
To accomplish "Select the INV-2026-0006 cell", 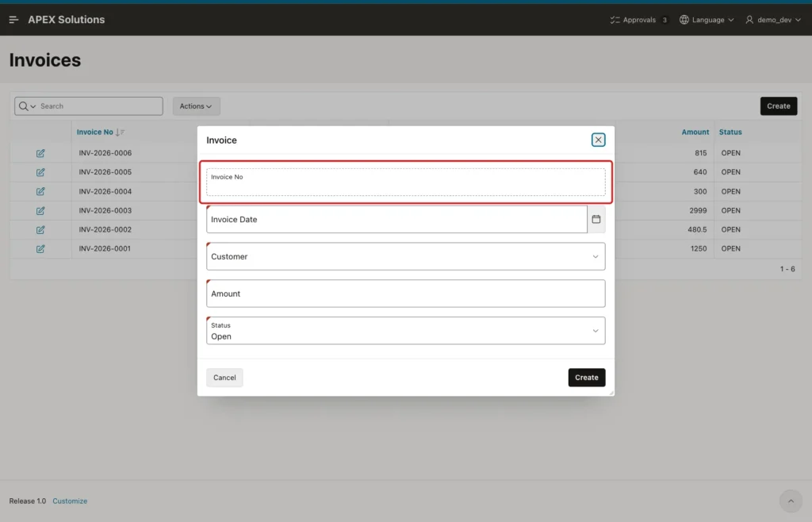I will 105,153.
